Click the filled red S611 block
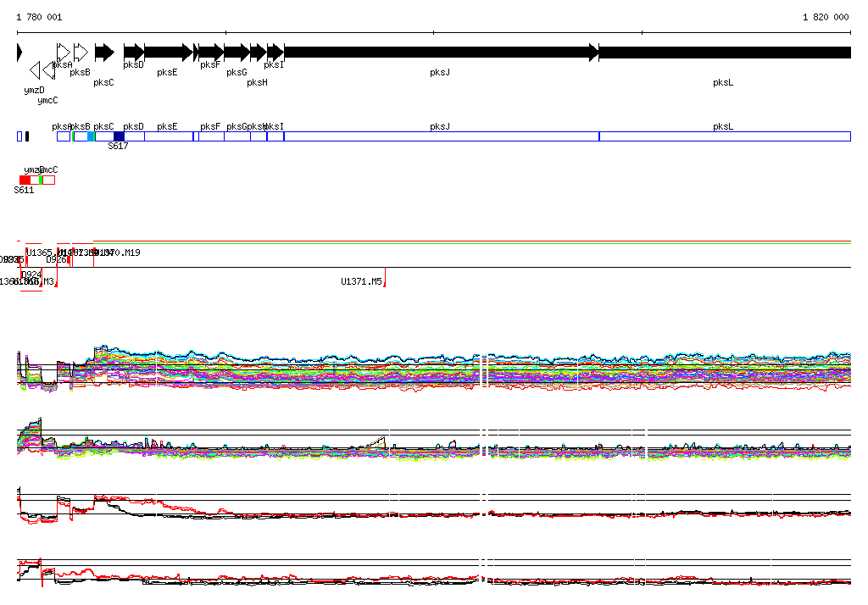Viewport: 868px width, 605px height. coord(25,180)
